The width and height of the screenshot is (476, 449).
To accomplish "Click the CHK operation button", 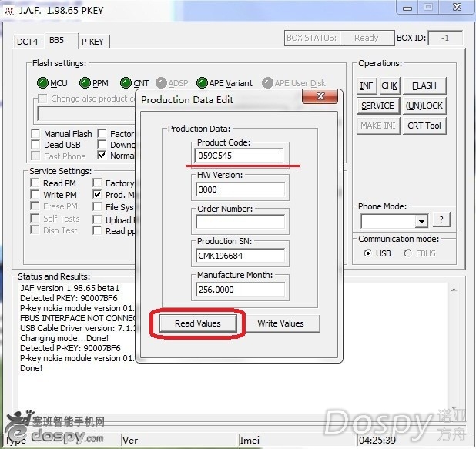I will (x=390, y=85).
